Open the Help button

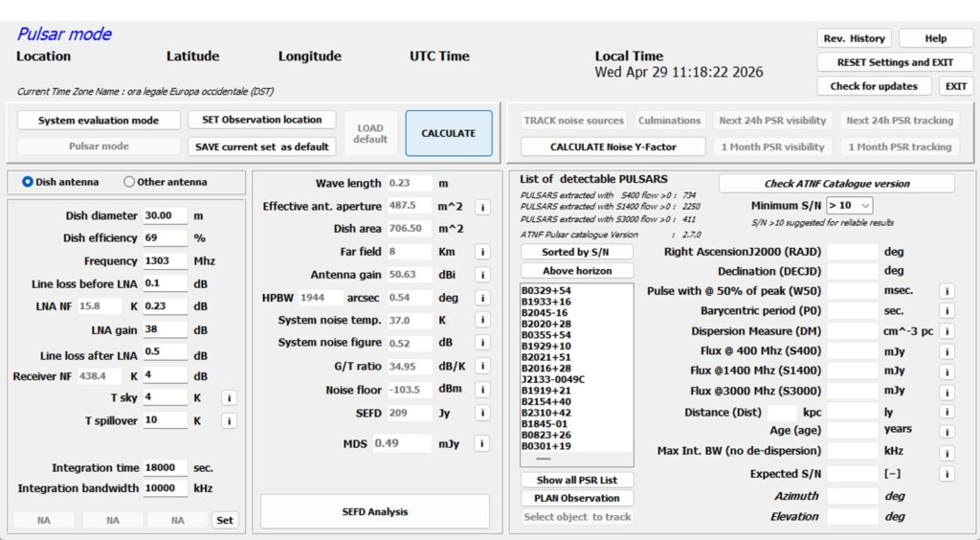click(x=936, y=38)
